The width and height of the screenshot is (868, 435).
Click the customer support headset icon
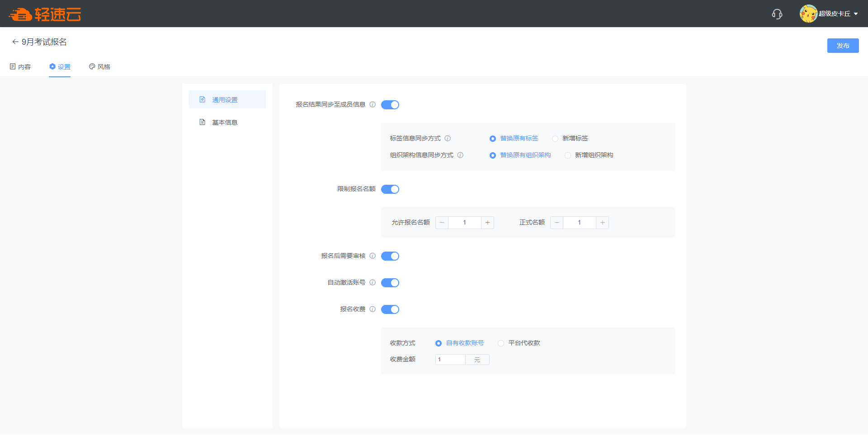click(777, 14)
